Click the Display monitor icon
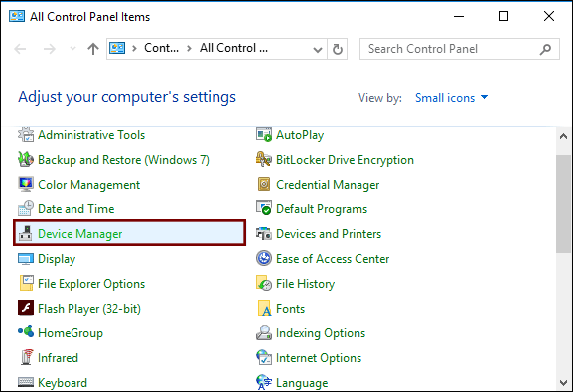573x392 pixels. coord(26,259)
